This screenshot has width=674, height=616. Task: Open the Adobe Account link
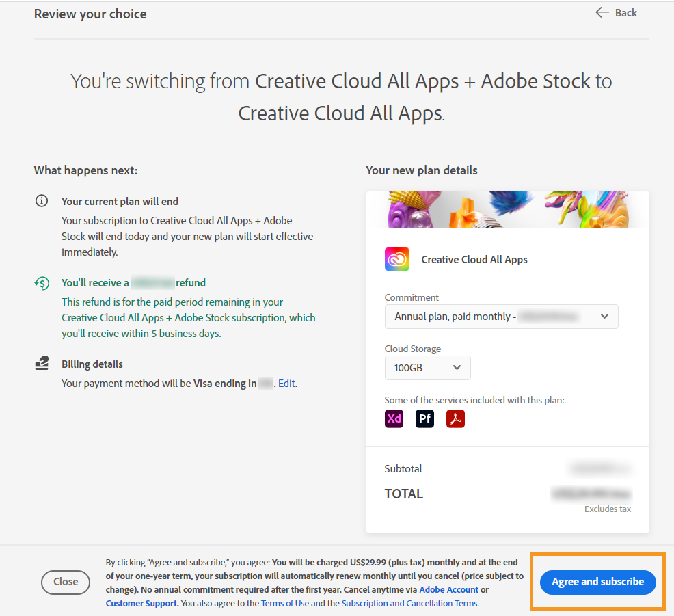(x=448, y=589)
